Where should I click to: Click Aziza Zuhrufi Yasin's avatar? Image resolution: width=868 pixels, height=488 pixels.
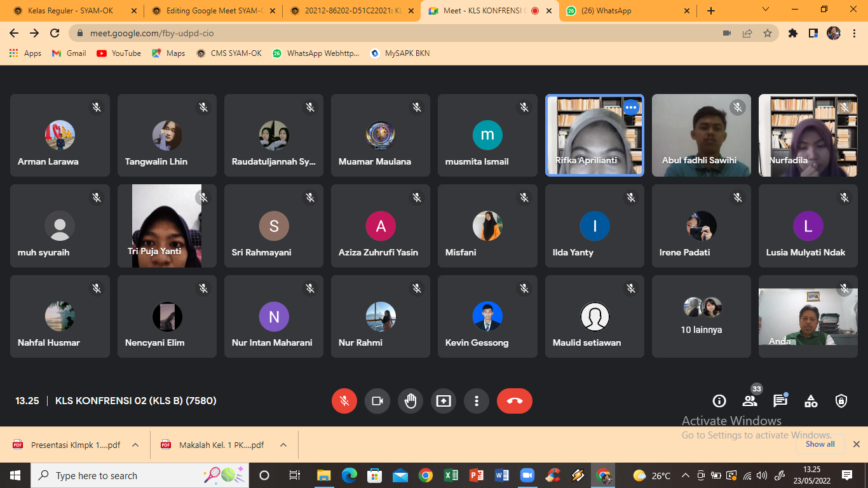[x=381, y=226]
